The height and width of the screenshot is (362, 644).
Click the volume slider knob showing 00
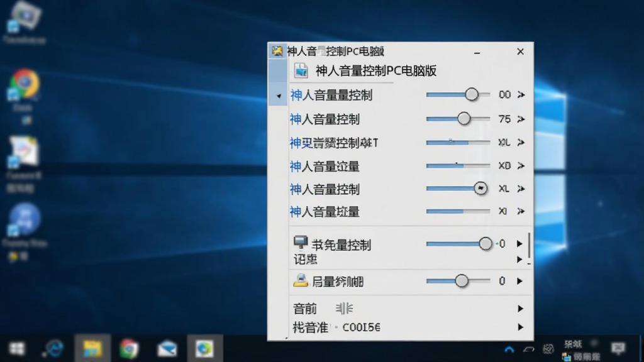(472, 94)
